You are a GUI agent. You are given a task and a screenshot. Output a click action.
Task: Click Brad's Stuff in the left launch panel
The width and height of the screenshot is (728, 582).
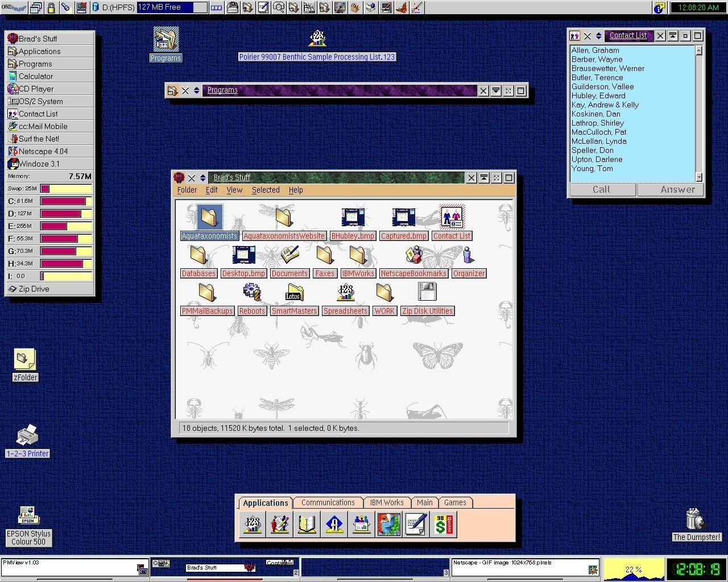[50, 39]
